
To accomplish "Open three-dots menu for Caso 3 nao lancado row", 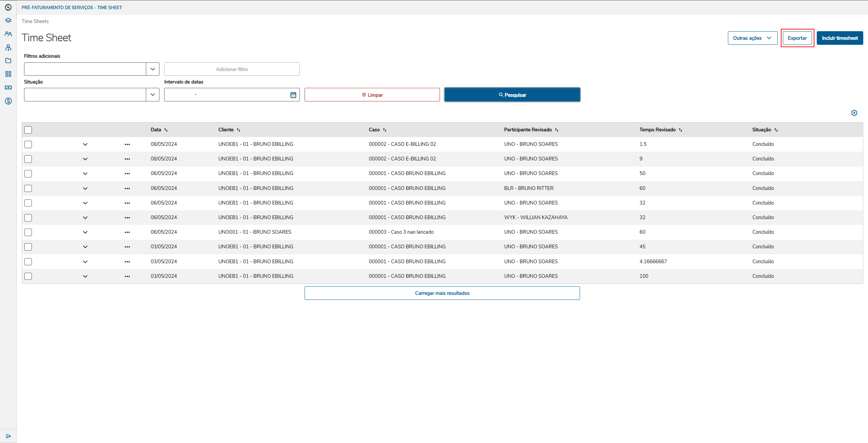I will [x=127, y=232].
